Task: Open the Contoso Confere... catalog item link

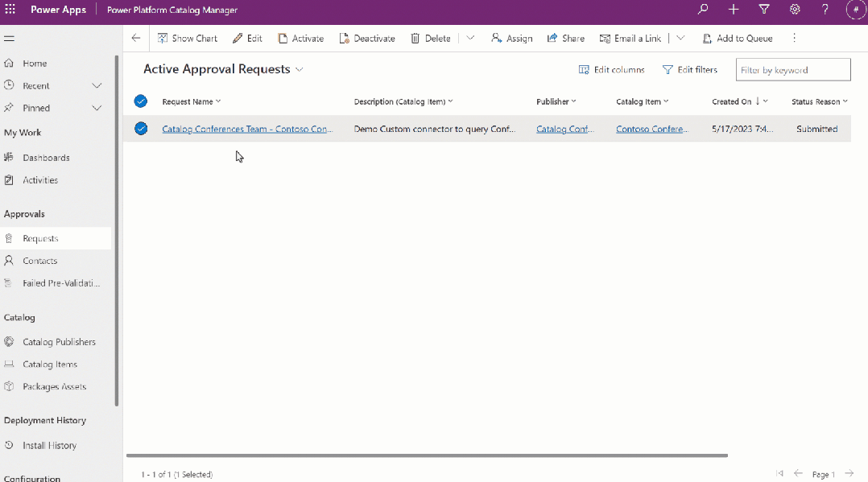Action: pos(652,129)
